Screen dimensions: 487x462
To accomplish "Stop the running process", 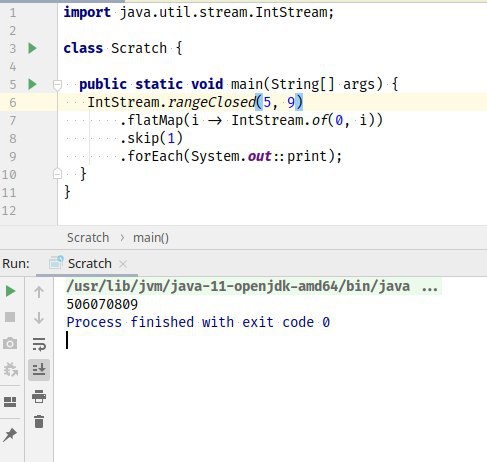I will point(10,317).
